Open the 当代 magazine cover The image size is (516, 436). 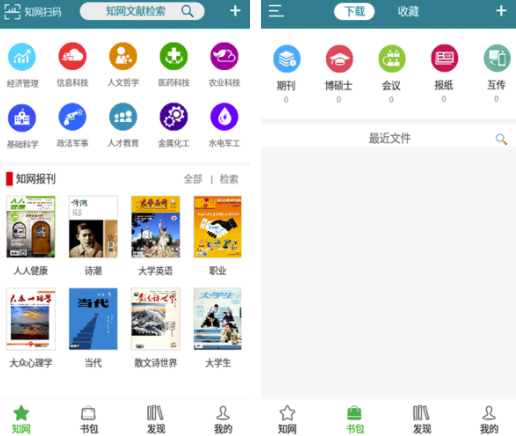pyautogui.click(x=93, y=319)
